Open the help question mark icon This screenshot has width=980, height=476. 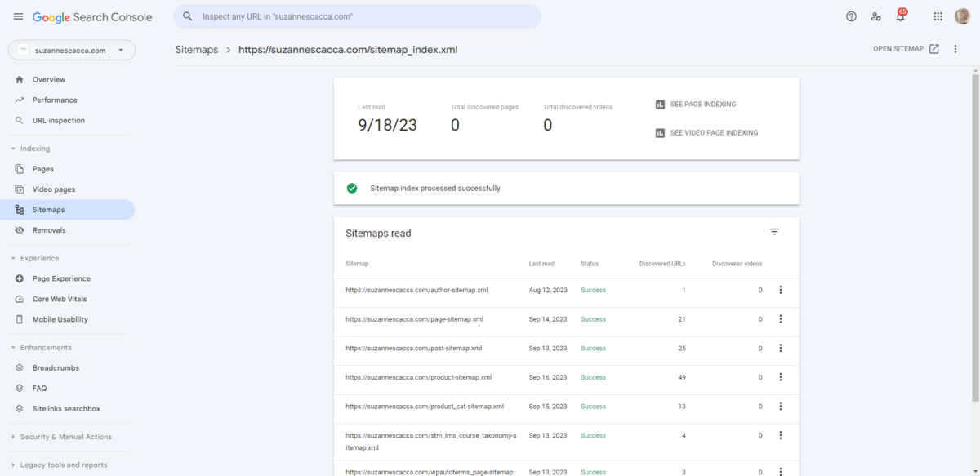[851, 16]
